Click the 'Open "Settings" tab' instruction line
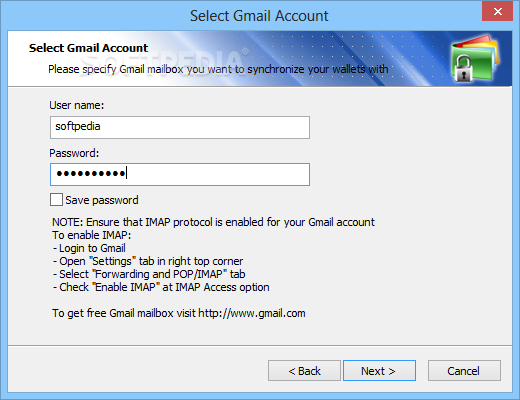The image size is (520, 400). coord(148,261)
